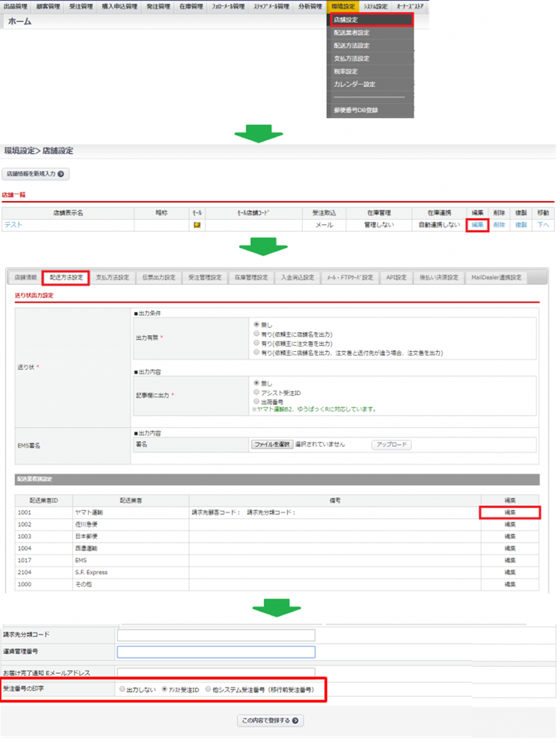Click the アップロード button
Viewport: 560px width, 743px height.
click(392, 444)
